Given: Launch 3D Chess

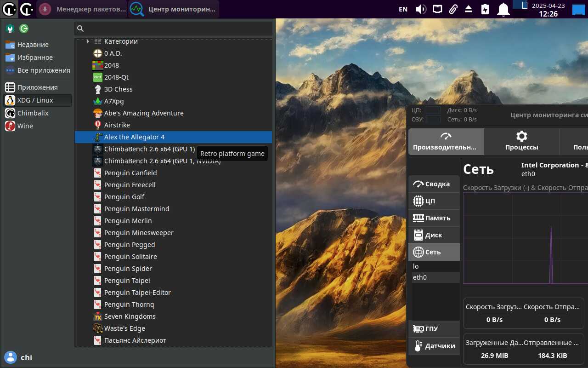Looking at the screenshot, I should pos(173,89).
